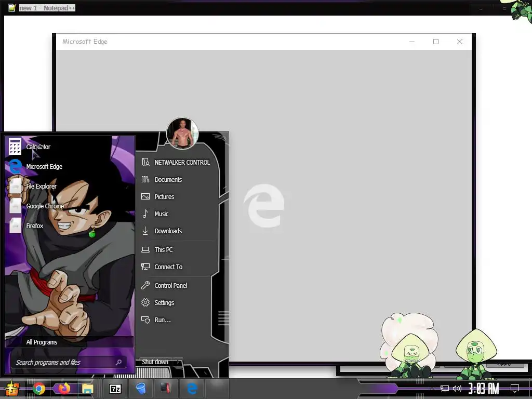Click the Connect To monitor icon

pos(145,267)
